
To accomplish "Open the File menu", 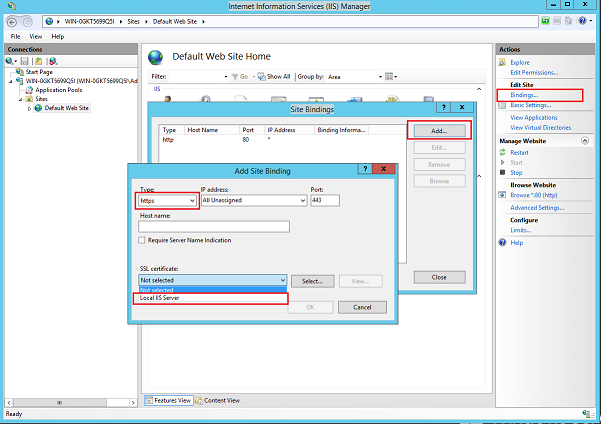I will [15, 36].
